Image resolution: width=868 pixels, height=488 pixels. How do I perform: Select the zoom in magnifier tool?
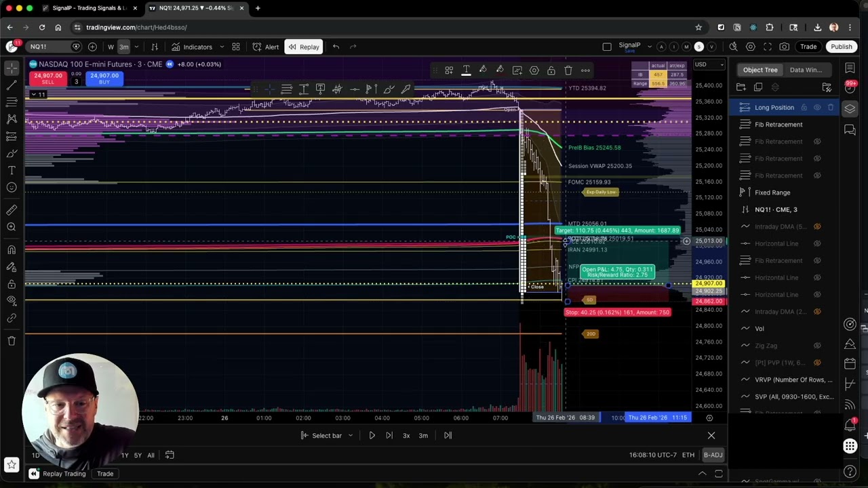(12, 227)
